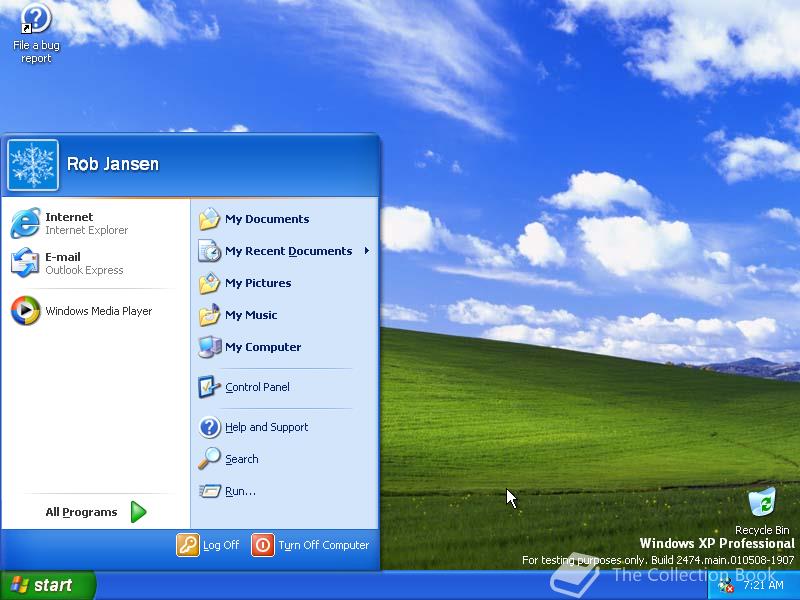Image resolution: width=800 pixels, height=600 pixels.
Task: Click the 7:21 AM taskbar clock
Action: point(763,585)
